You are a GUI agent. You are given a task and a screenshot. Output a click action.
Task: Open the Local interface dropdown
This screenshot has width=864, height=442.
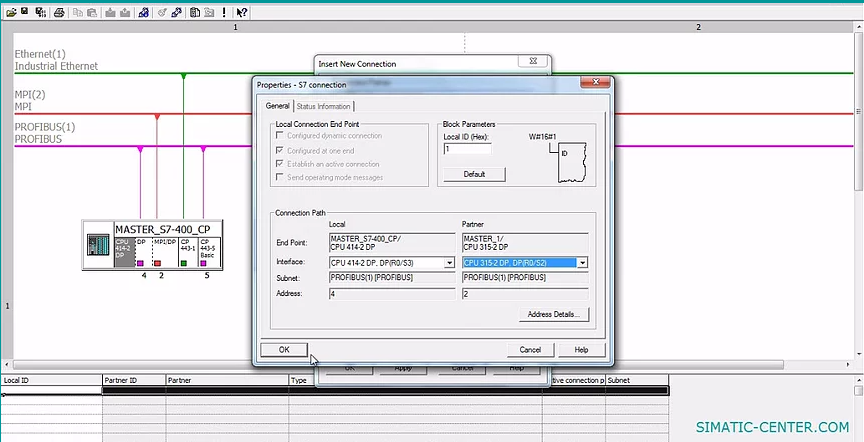point(448,263)
